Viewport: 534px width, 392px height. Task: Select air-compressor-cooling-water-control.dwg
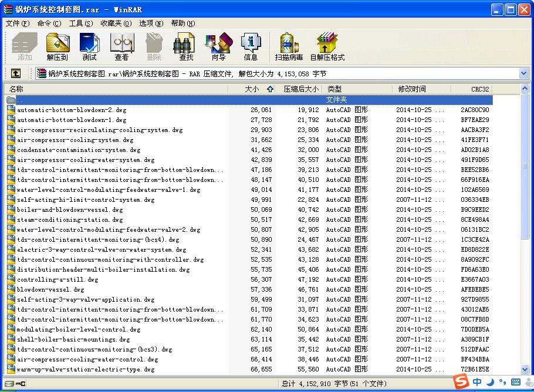pos(87,359)
